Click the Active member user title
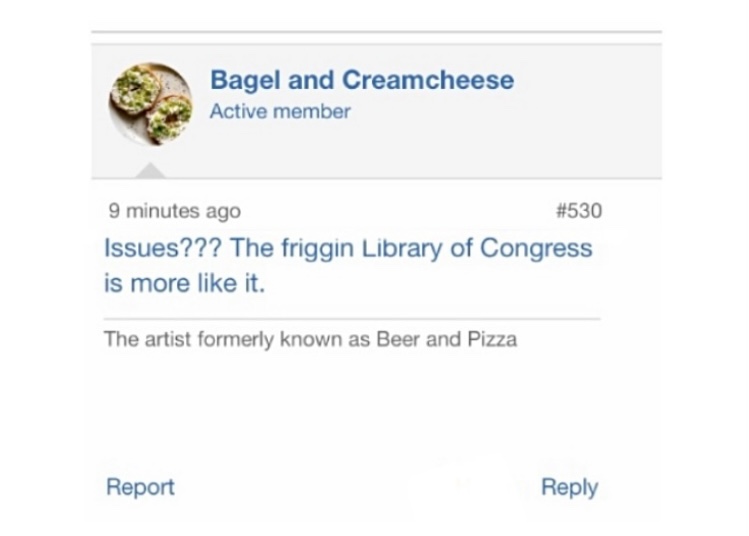Image resolution: width=749 pixels, height=536 pixels. [x=280, y=111]
